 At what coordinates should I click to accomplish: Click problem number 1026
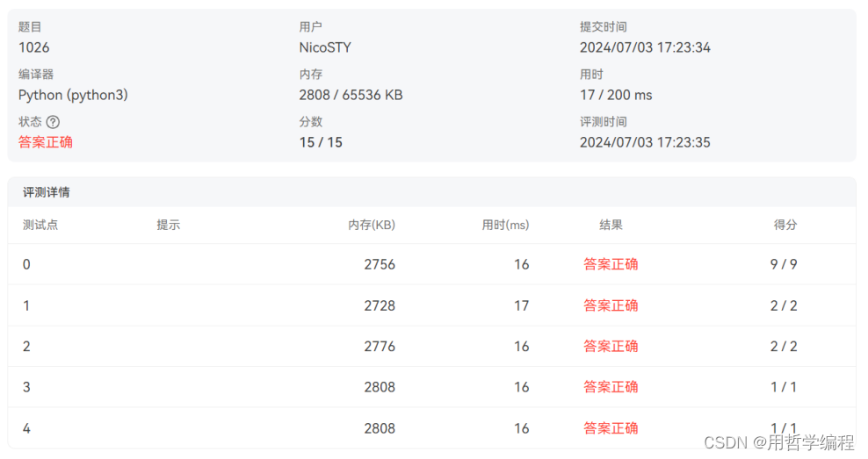33,47
